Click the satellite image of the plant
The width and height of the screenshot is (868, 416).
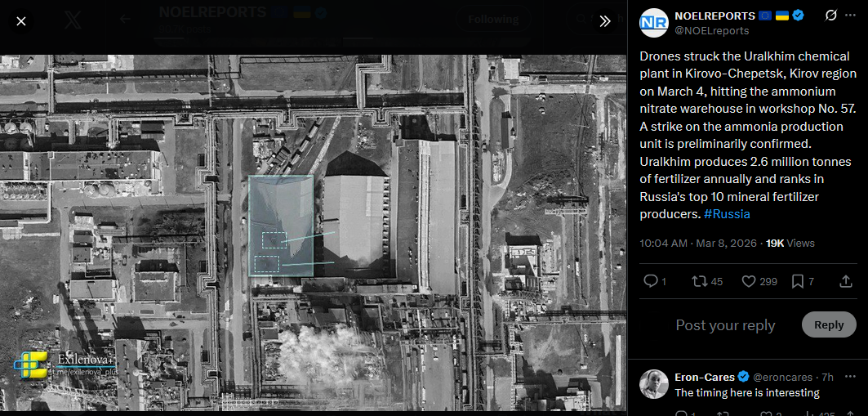(x=314, y=233)
